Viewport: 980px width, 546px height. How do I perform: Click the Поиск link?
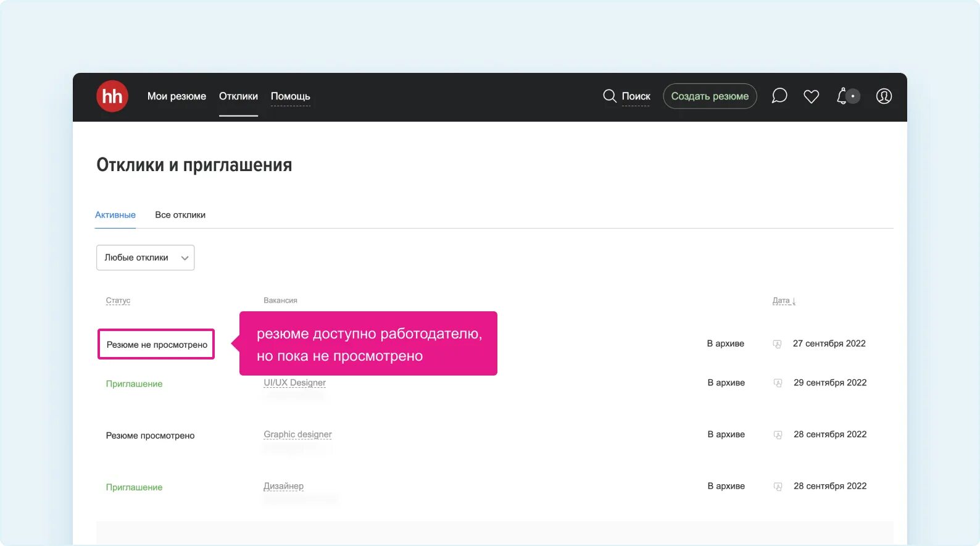[x=636, y=96]
